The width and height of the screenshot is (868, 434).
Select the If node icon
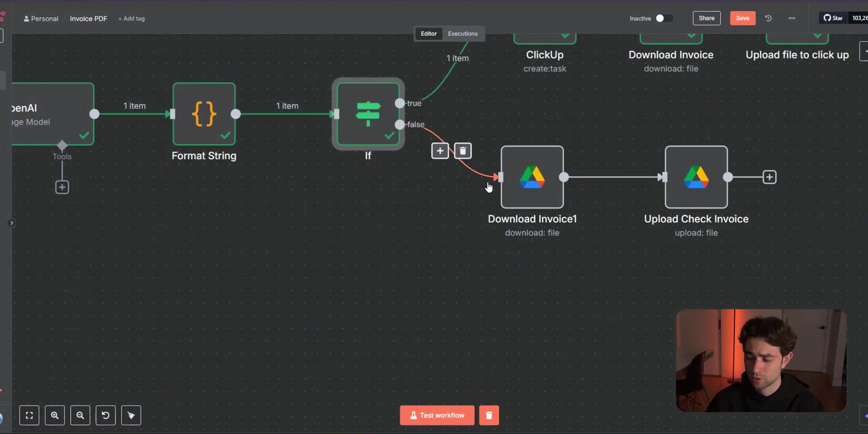[368, 114]
